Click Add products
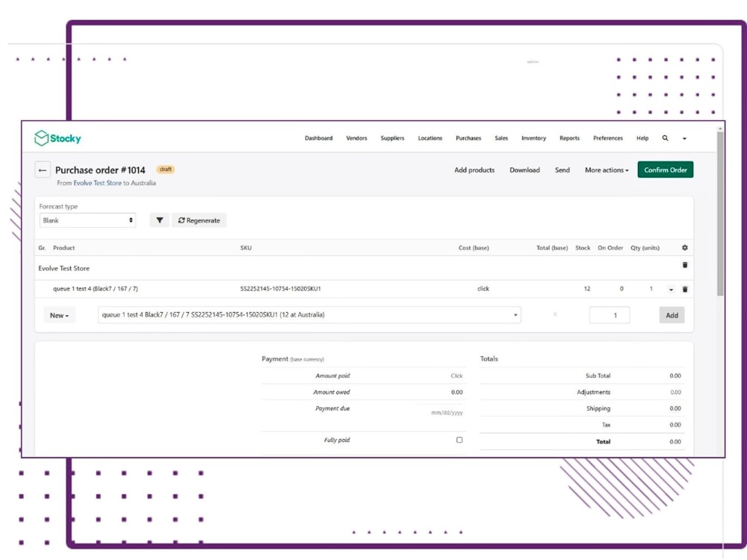The height and width of the screenshot is (560, 747). pyautogui.click(x=474, y=170)
